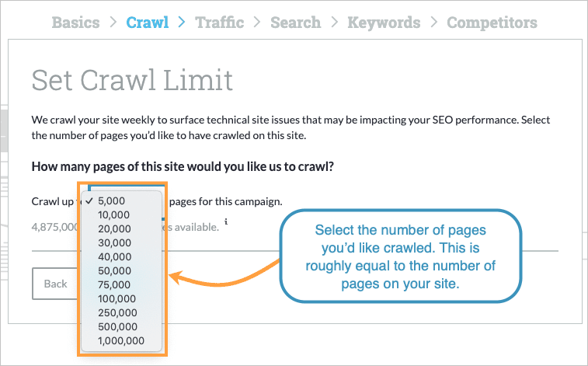The width and height of the screenshot is (588, 366).
Task: Open the Crawl step tab
Action: [x=147, y=22]
